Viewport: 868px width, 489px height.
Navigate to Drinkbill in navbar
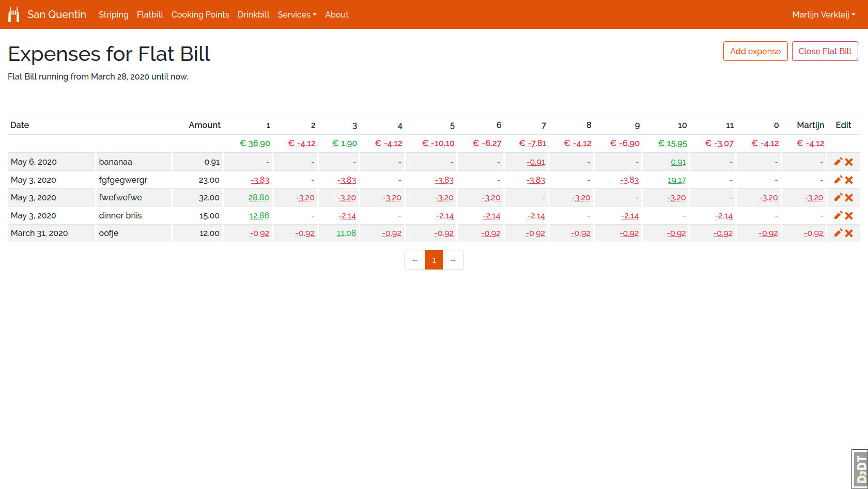pyautogui.click(x=253, y=14)
